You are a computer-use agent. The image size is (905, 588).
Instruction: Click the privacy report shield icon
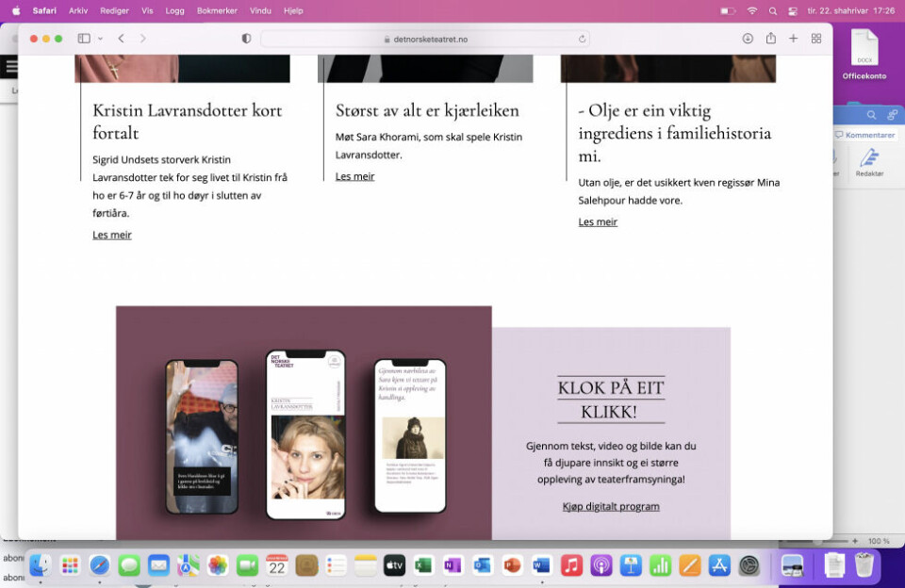pyautogui.click(x=246, y=39)
